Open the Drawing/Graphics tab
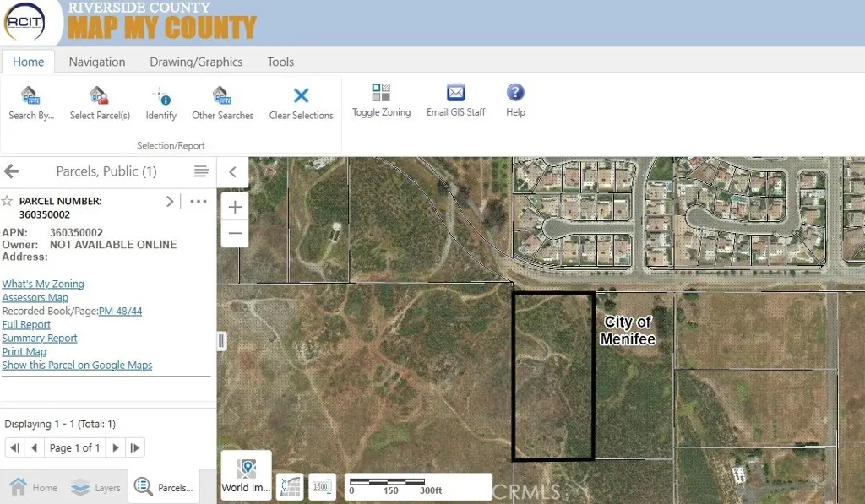The width and height of the screenshot is (865, 504). coord(196,62)
